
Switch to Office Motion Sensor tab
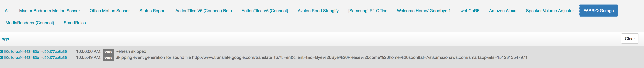coord(110,11)
